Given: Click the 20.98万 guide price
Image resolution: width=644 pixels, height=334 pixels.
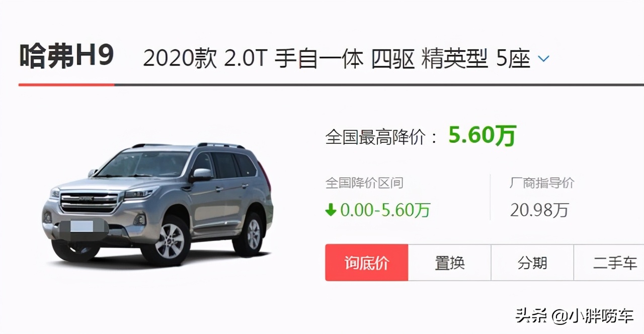Looking at the screenshot, I should point(539,210).
